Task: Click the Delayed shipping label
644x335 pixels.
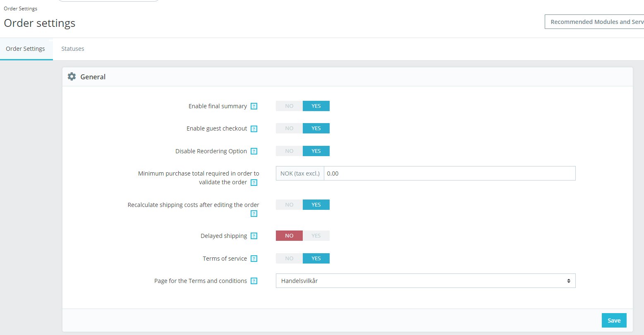Action: tap(224, 236)
